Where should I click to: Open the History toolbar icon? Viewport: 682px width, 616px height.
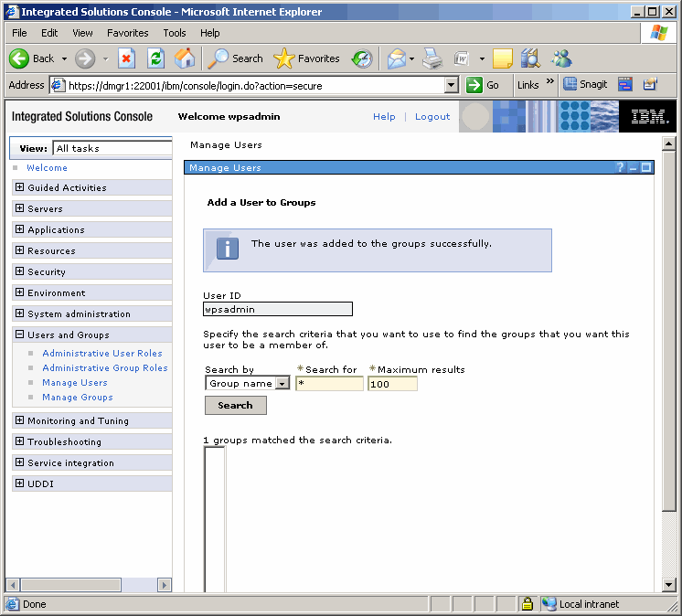click(x=362, y=58)
